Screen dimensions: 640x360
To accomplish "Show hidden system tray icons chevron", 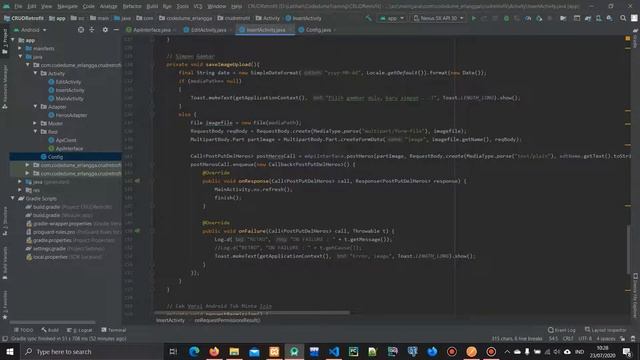I will tap(507, 351).
